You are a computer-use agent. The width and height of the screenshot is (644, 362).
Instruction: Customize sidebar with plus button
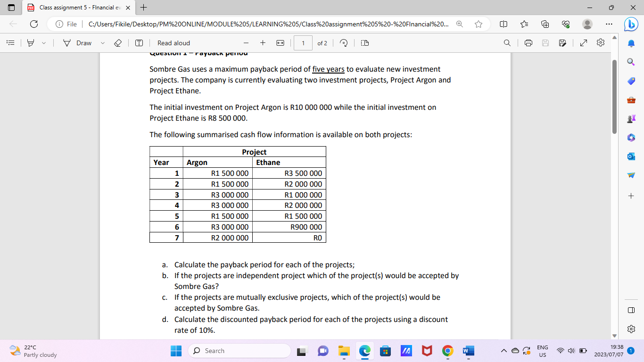pyautogui.click(x=631, y=195)
